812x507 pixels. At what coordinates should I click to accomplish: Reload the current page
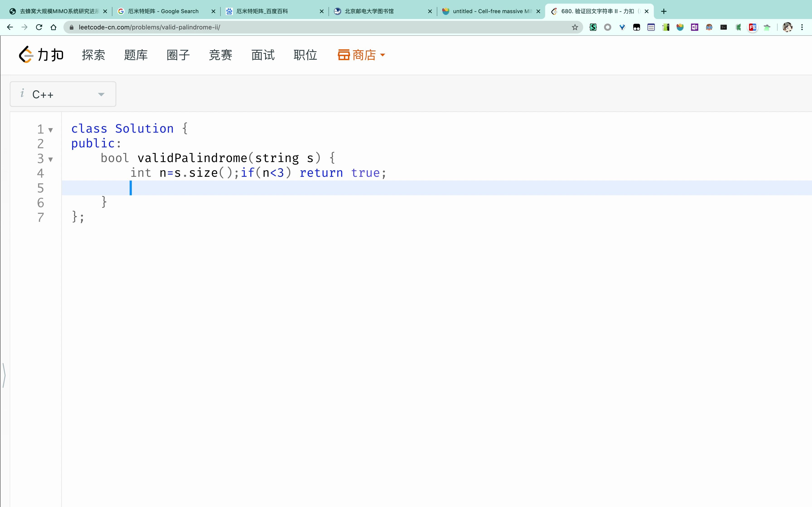pos(39,27)
